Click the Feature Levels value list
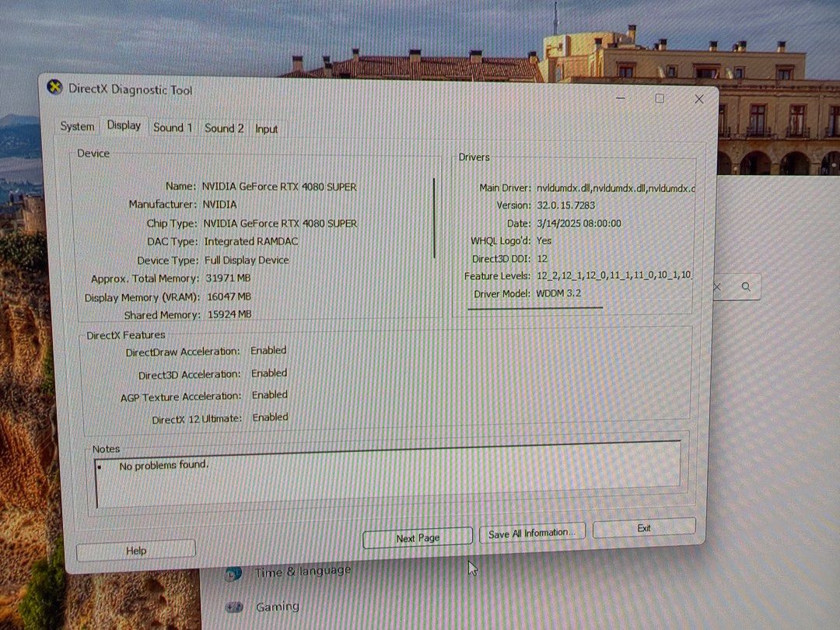The width and height of the screenshot is (840, 630). (614, 275)
